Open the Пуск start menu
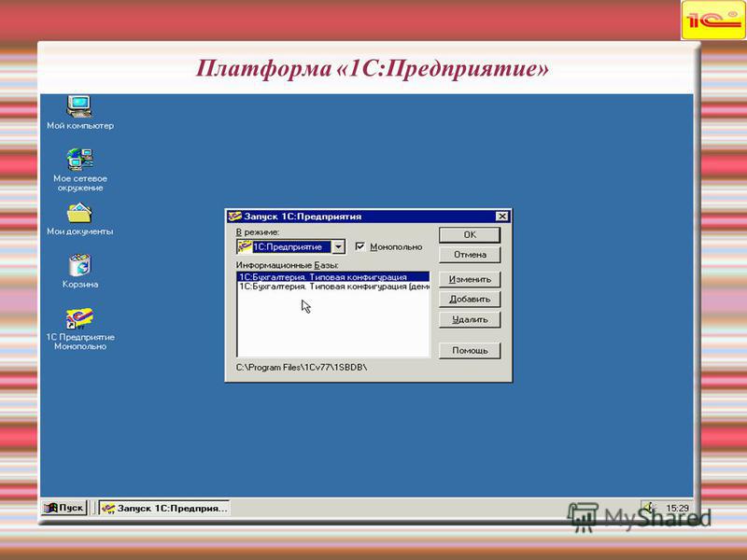This screenshot has height=560, width=747. tap(63, 508)
